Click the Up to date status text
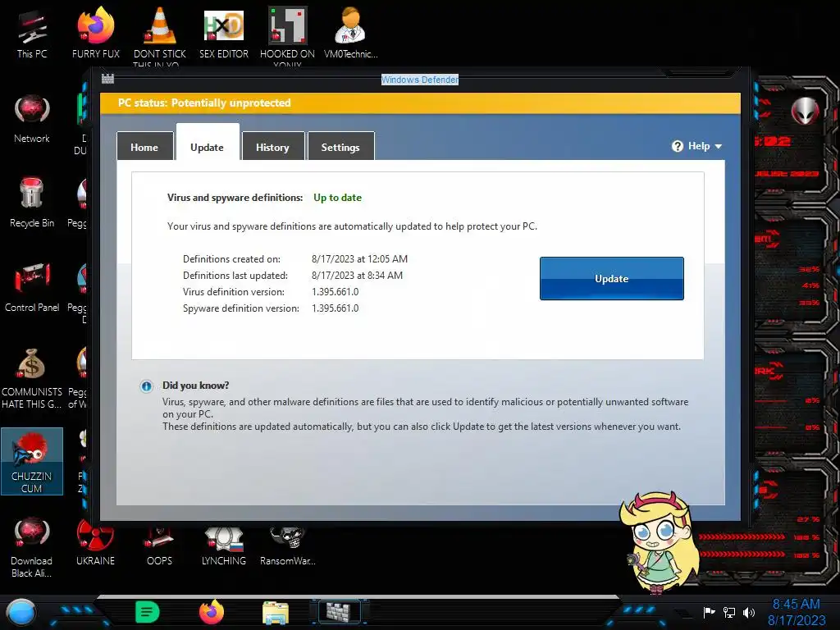 point(337,198)
